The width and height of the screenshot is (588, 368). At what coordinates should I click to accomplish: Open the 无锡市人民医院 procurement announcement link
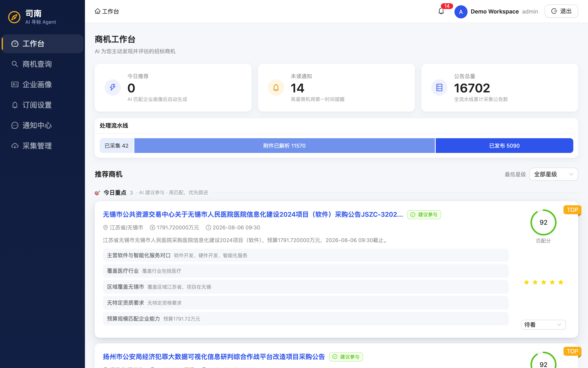[x=253, y=214]
